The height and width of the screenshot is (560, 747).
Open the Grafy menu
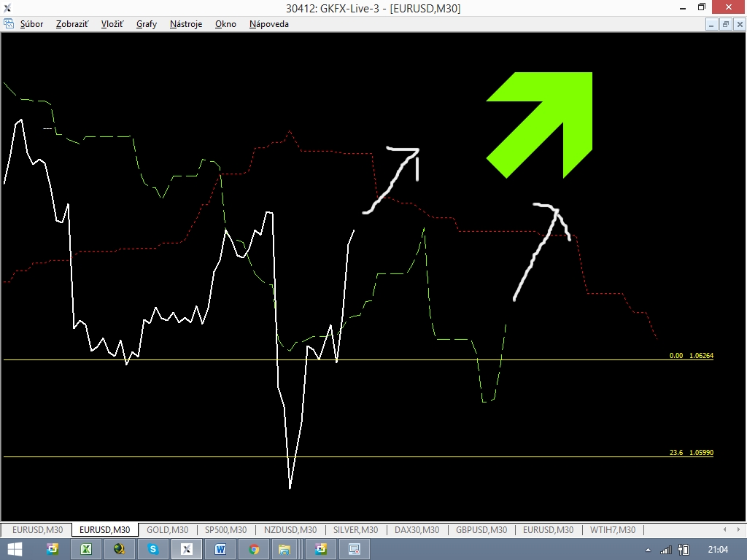pos(146,24)
